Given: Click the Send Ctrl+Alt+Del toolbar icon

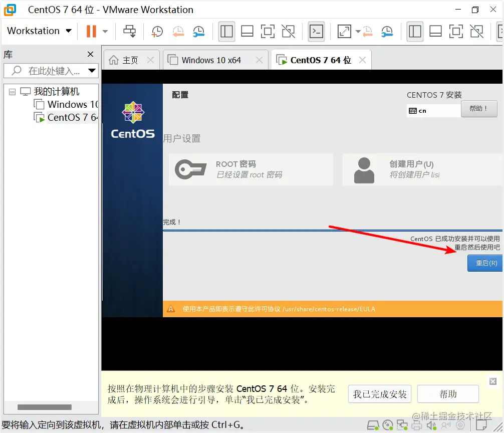Looking at the screenshot, I should point(130,31).
